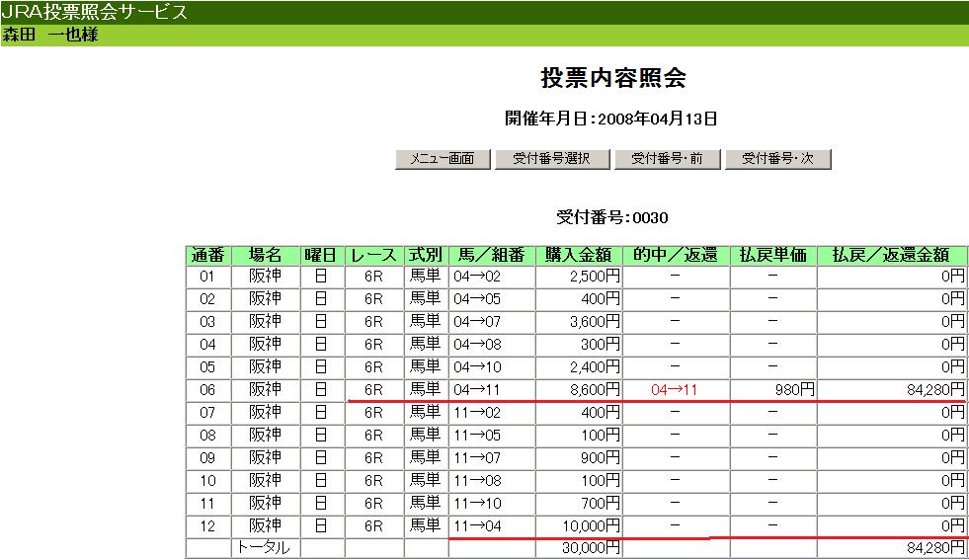Open 受付番号選択 button

(552, 159)
